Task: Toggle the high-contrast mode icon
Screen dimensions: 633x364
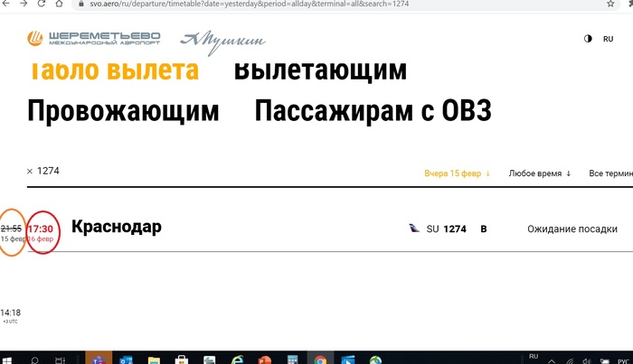Action: [588, 39]
